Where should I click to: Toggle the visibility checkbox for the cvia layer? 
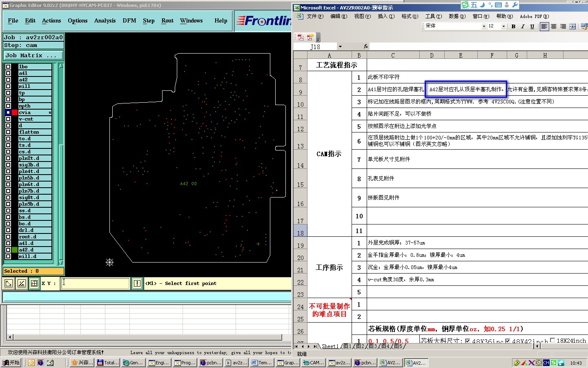click(8, 112)
